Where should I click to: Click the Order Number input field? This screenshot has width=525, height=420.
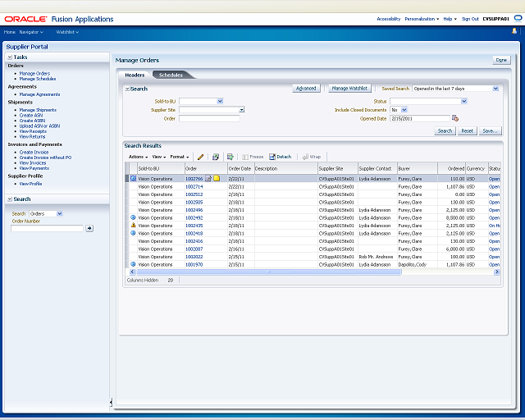(x=48, y=228)
